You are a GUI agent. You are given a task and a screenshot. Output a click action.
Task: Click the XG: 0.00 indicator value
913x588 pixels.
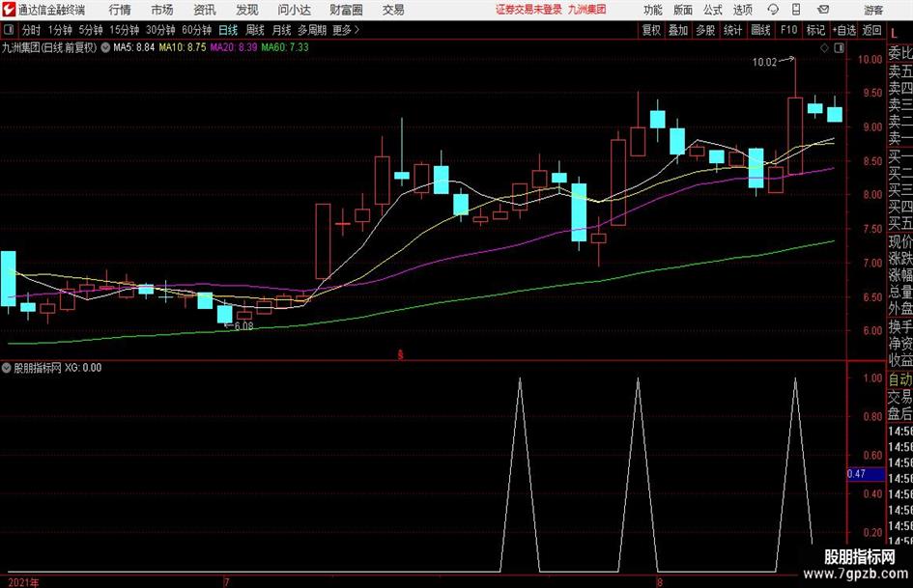click(83, 368)
